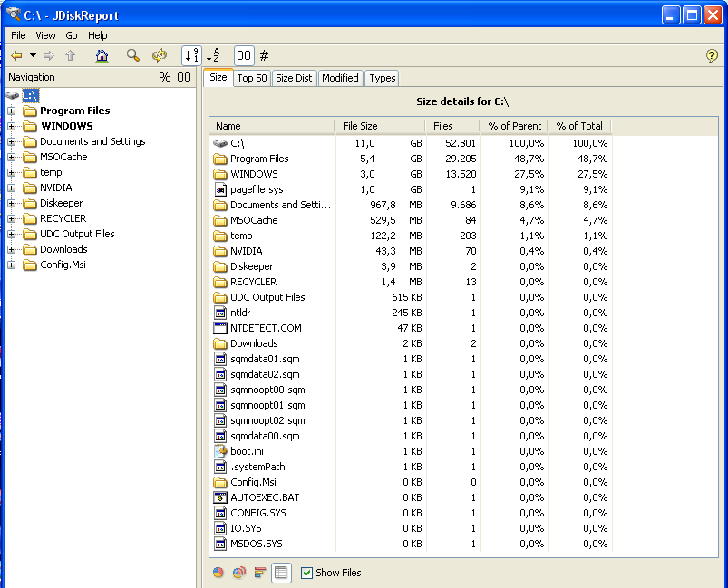Click the home icon in the toolbar
This screenshot has width=728, height=588.
coord(102,55)
